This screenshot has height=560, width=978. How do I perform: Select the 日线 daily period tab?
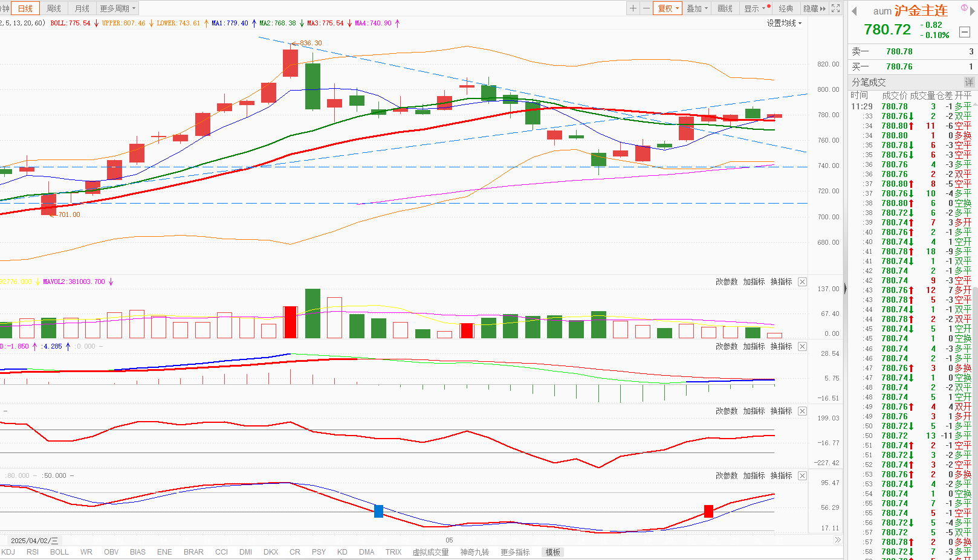(x=25, y=8)
